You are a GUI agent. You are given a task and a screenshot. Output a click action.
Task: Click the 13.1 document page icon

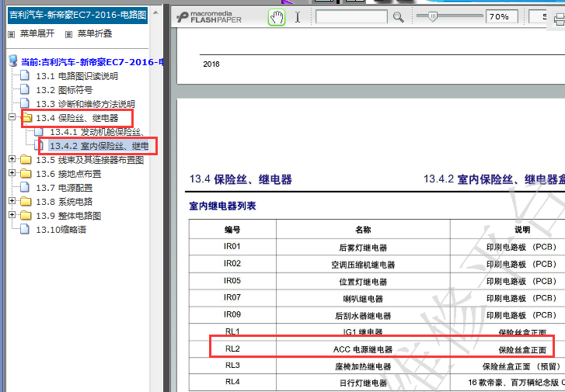[x=25, y=75]
